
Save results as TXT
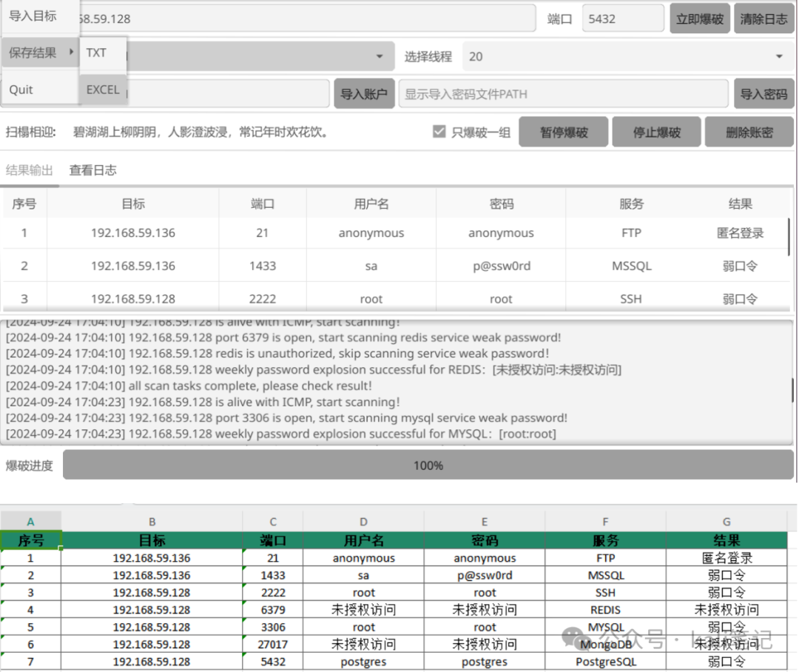pos(103,53)
